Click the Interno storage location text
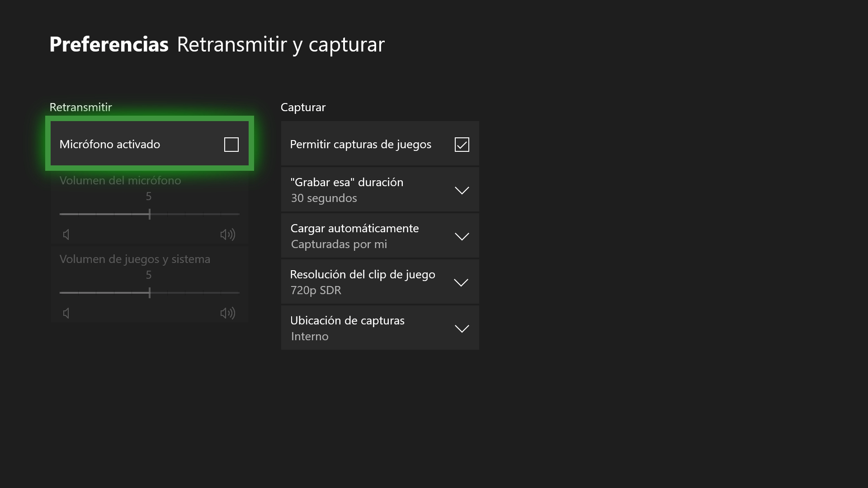The width and height of the screenshot is (868, 488). pos(310,336)
